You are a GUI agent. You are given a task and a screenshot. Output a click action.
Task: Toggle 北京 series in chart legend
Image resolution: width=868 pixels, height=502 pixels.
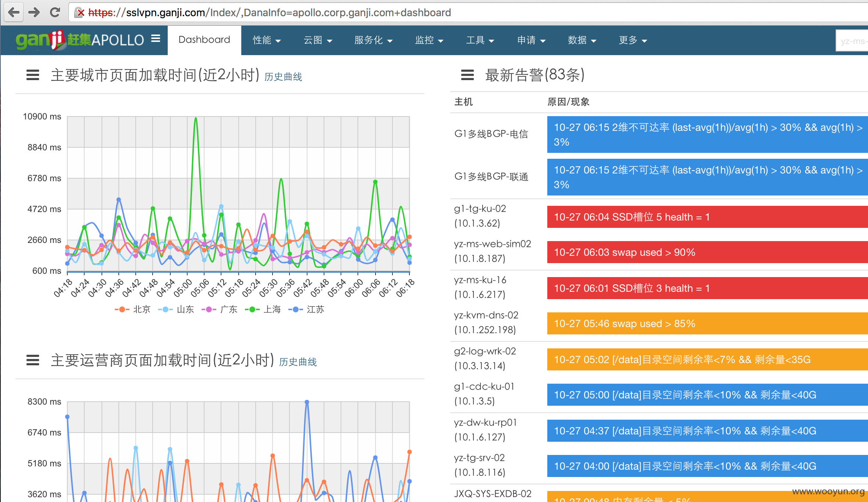tap(132, 309)
